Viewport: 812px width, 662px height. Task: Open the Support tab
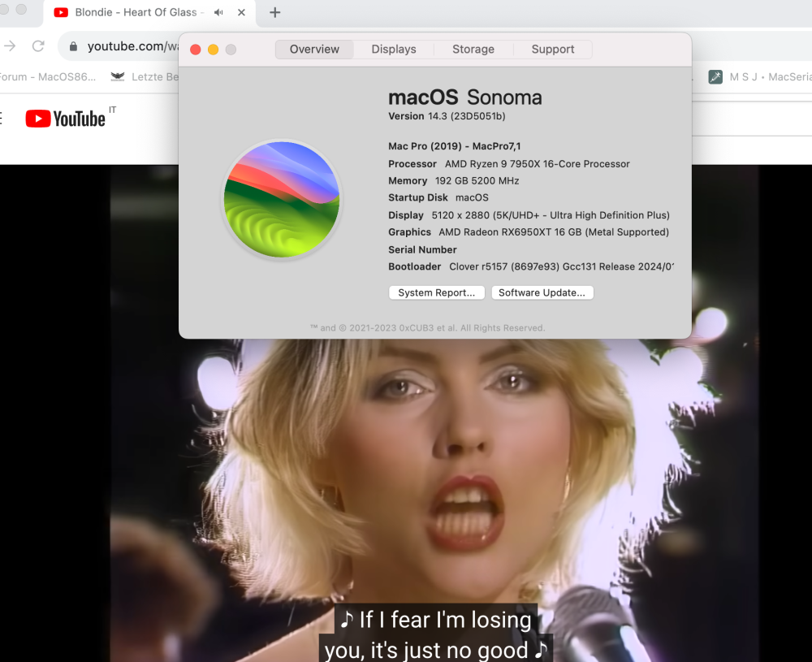[552, 50]
